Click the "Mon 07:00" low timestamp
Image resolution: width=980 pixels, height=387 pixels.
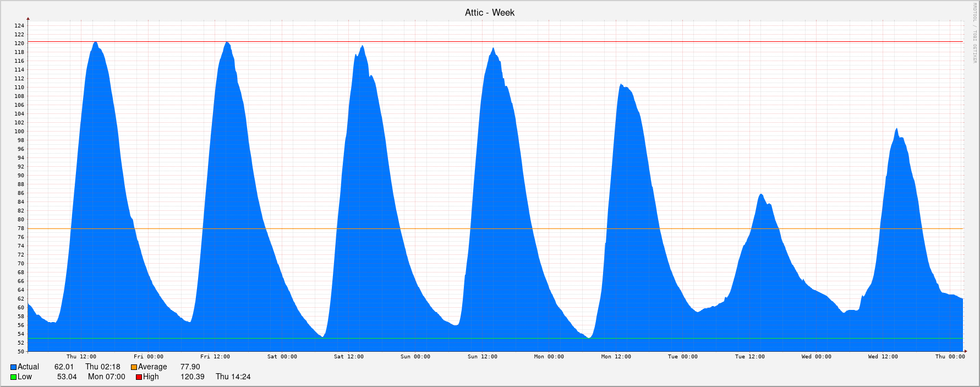(106, 377)
